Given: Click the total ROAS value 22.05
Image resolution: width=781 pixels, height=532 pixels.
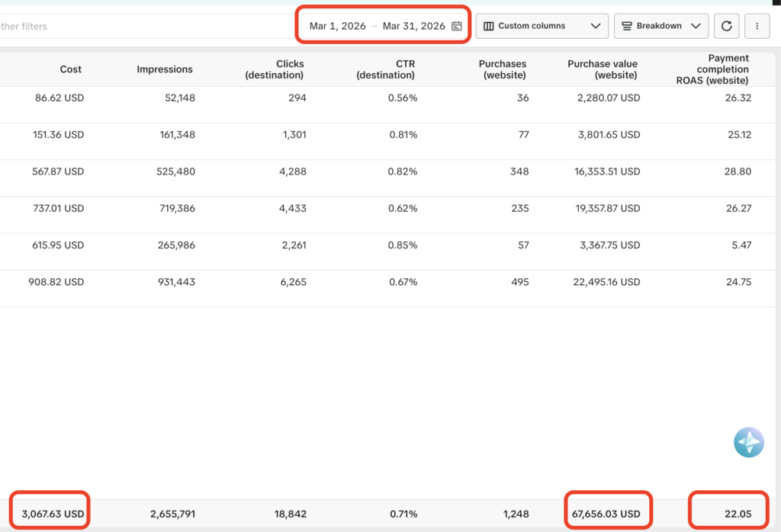Looking at the screenshot, I should [x=738, y=514].
